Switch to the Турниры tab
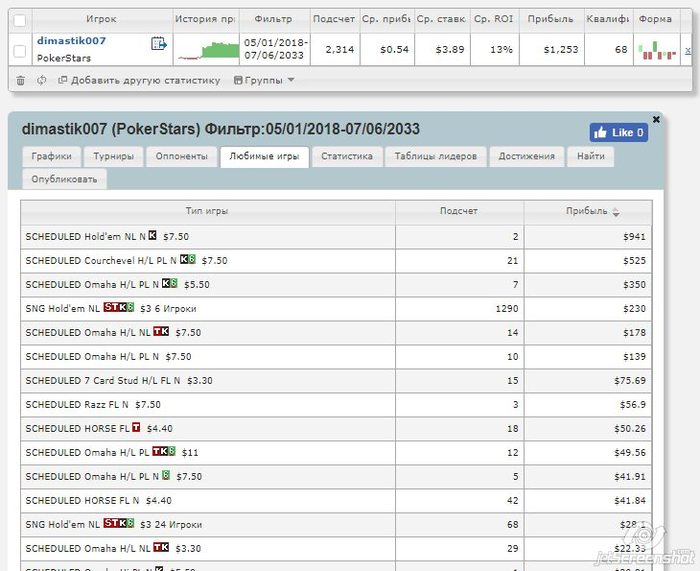 [x=113, y=157]
